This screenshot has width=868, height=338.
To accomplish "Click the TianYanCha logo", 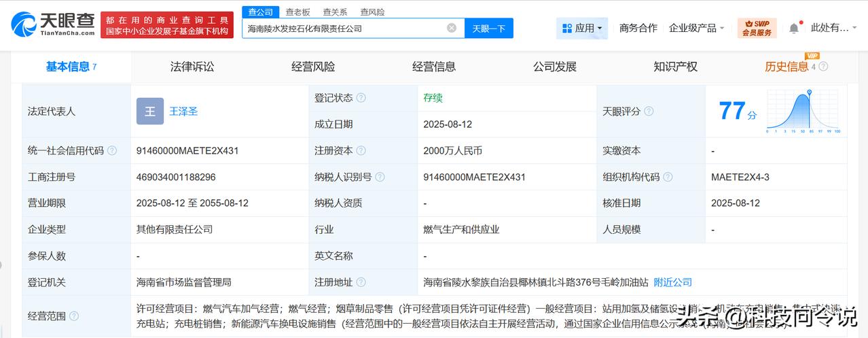I will [52, 24].
